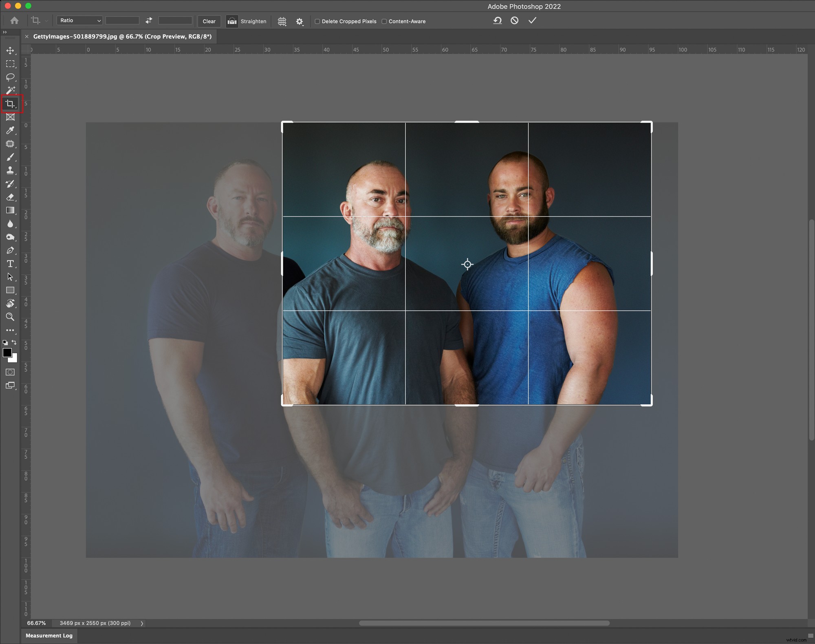
Task: Open additional crop settings via the gear icon
Action: pyautogui.click(x=300, y=21)
